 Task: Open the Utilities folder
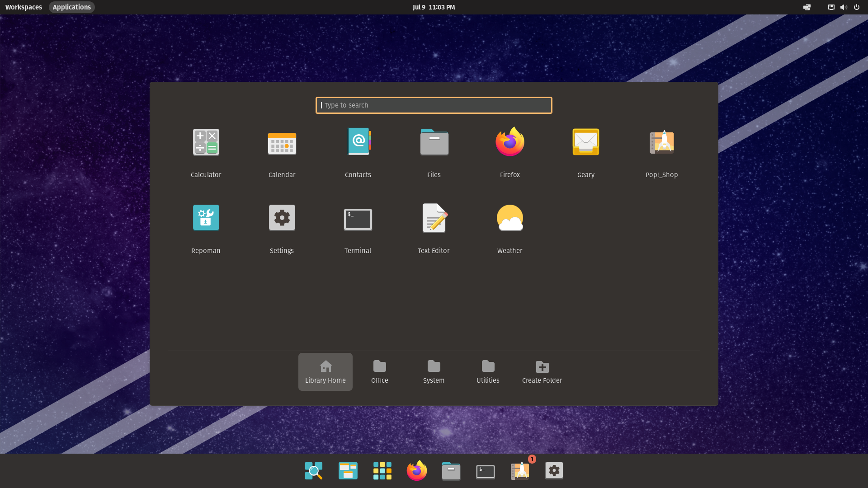coord(488,371)
